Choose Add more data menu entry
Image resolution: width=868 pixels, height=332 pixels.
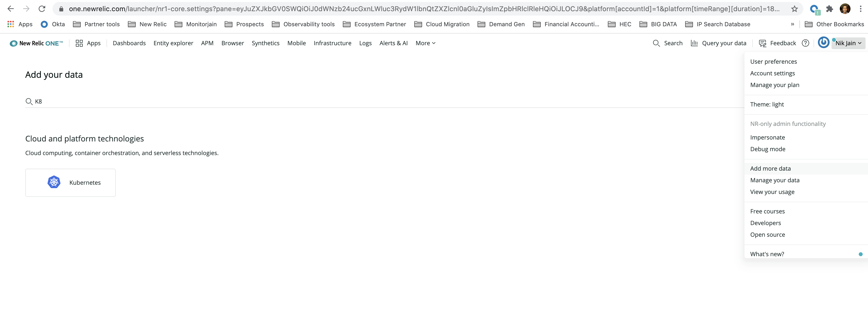806,169
